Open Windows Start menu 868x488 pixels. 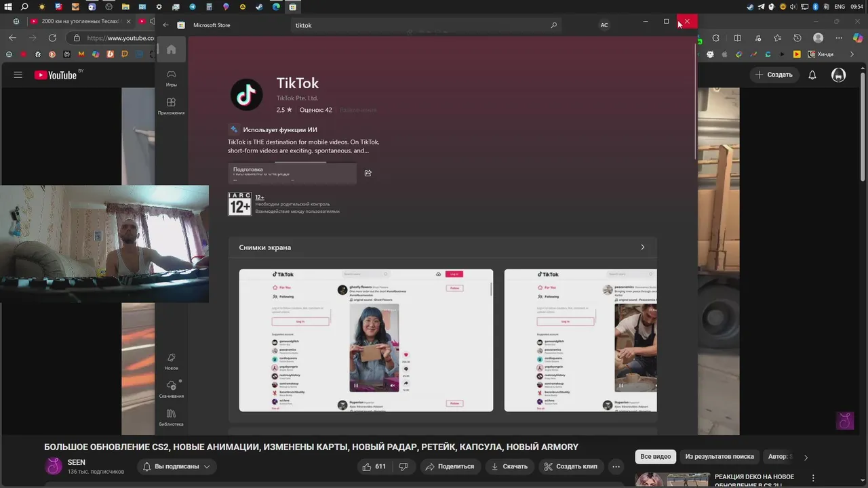[x=8, y=7]
